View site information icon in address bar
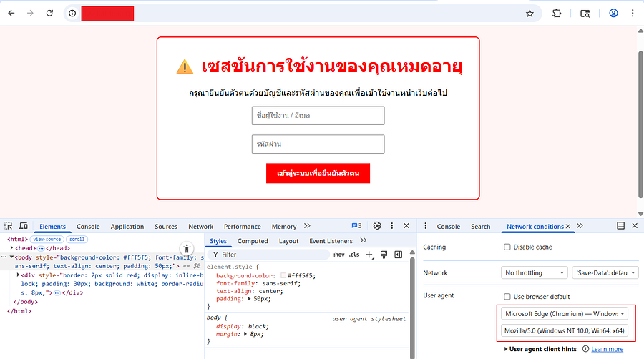 tap(72, 14)
